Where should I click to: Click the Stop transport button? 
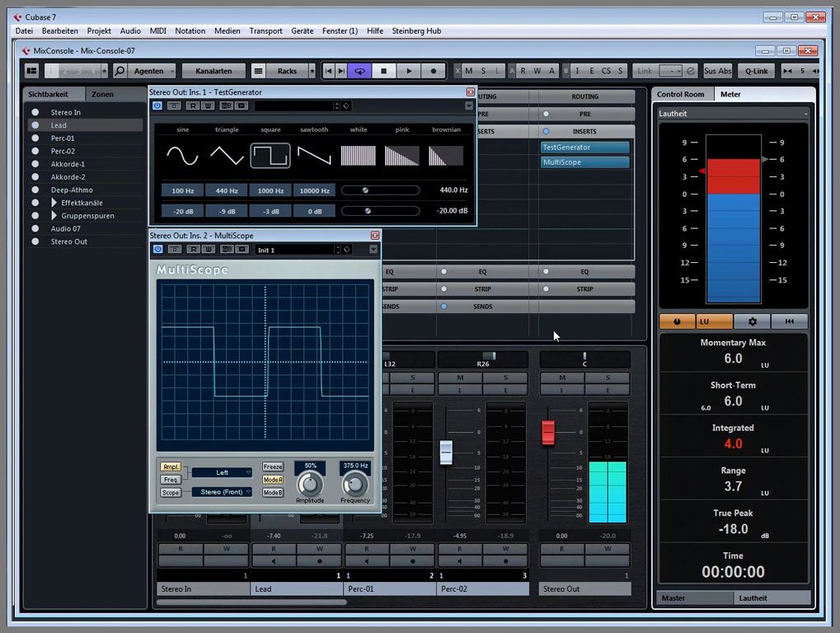(383, 71)
